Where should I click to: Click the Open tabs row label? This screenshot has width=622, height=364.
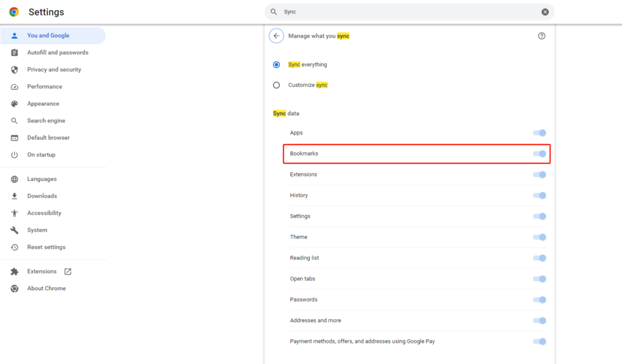point(302,279)
